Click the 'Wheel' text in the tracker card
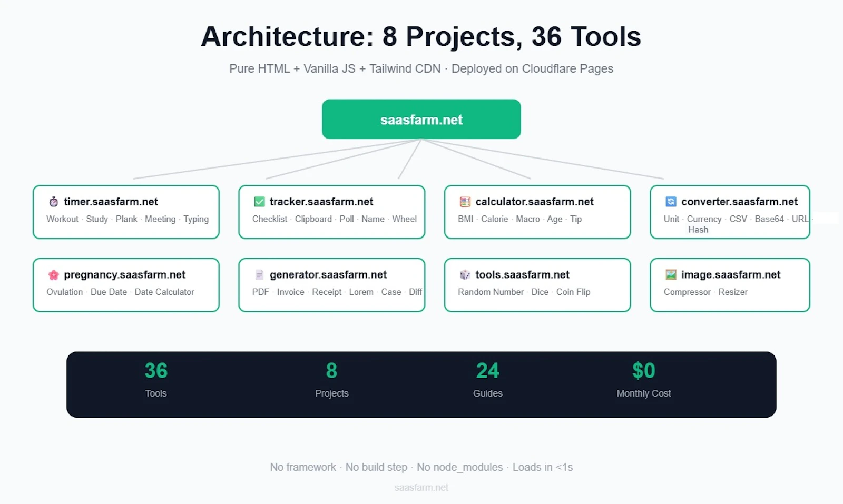843x504 pixels. point(404,219)
